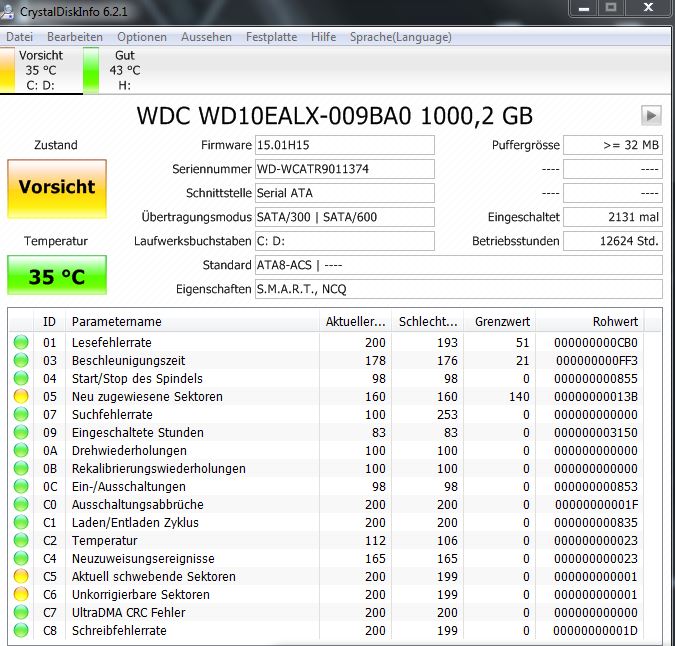Screen dimensions: 675x646
Task: Click the Betriebsstunden value 12624 Std.
Action: pos(613,241)
